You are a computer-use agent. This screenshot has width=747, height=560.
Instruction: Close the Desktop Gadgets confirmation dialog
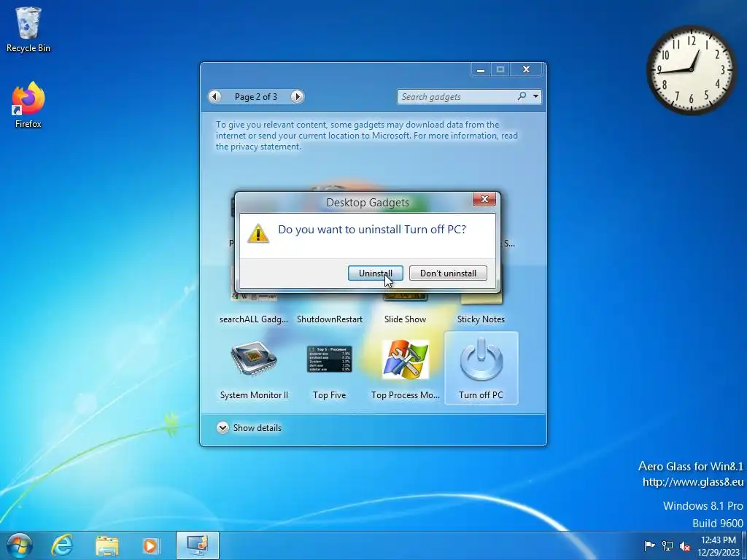[x=484, y=199]
